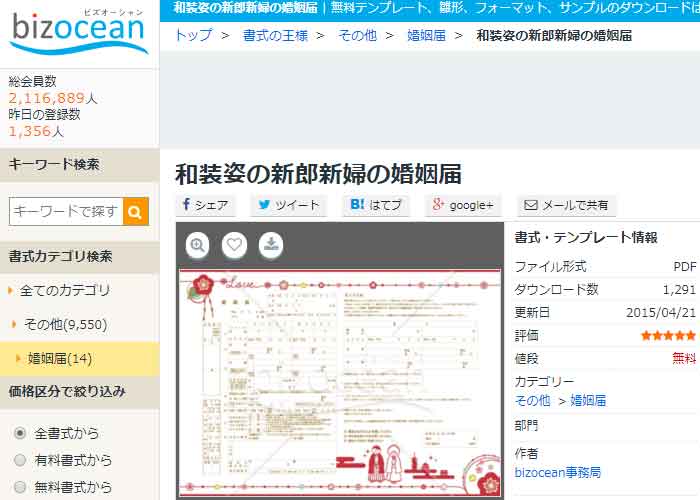This screenshot has width=700, height=500.
Task: Click the bizocean事務局 author link
Action: coord(558,472)
